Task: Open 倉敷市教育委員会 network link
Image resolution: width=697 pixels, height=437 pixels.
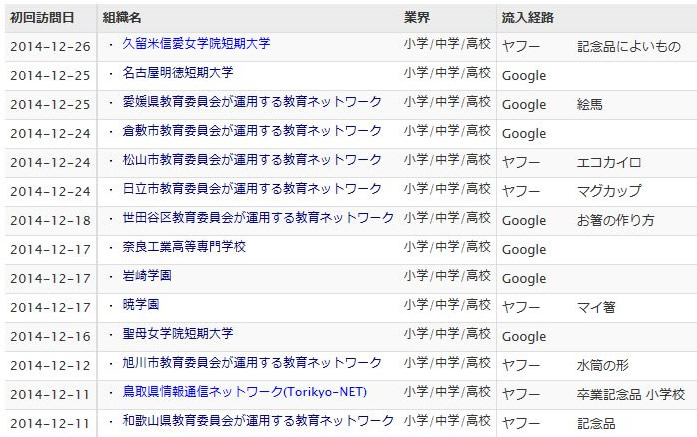Action: (252, 131)
